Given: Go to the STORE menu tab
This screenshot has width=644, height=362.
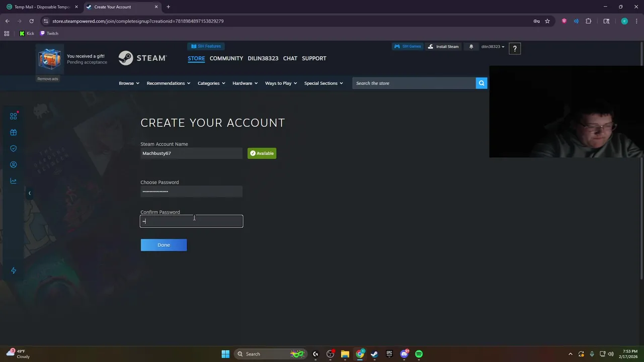Looking at the screenshot, I should click(196, 58).
